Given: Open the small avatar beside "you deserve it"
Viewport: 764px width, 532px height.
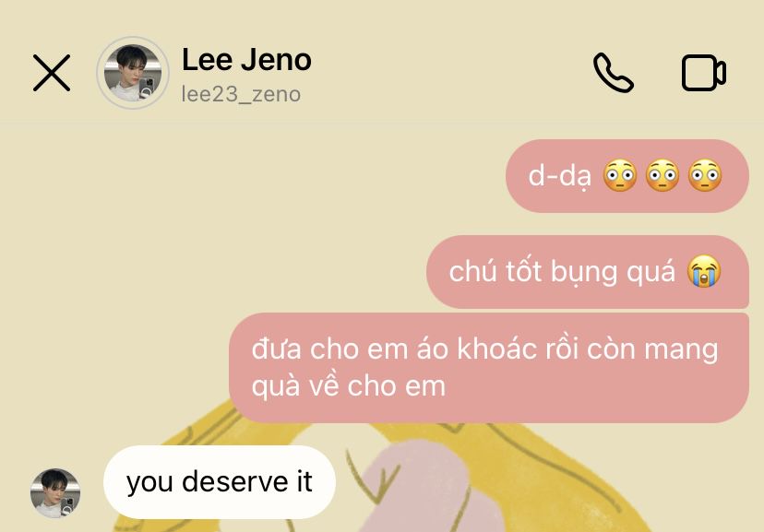Looking at the screenshot, I should (55, 492).
